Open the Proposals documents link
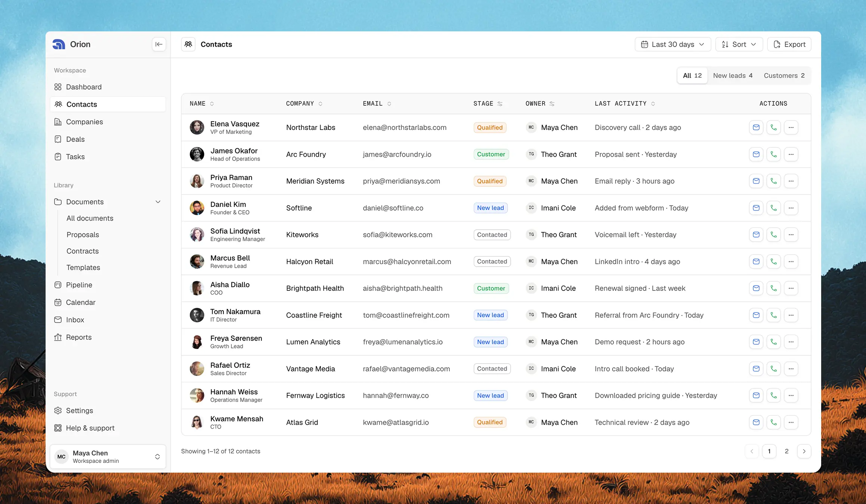This screenshot has width=866, height=504. coord(83,235)
